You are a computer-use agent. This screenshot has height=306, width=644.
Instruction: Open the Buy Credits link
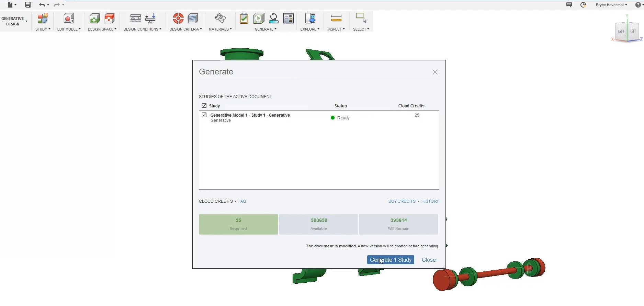point(402,201)
